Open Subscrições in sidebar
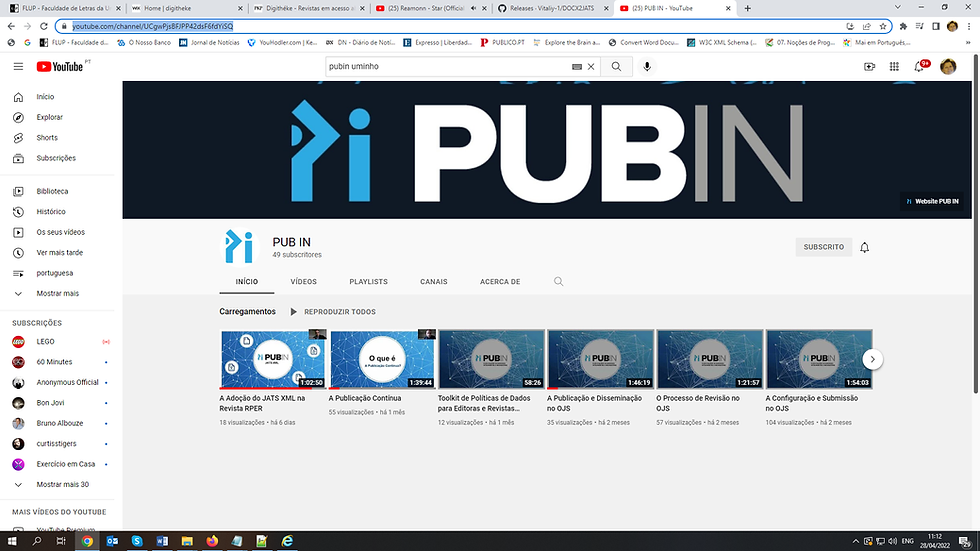Image resolution: width=980 pixels, height=551 pixels. coord(57,158)
